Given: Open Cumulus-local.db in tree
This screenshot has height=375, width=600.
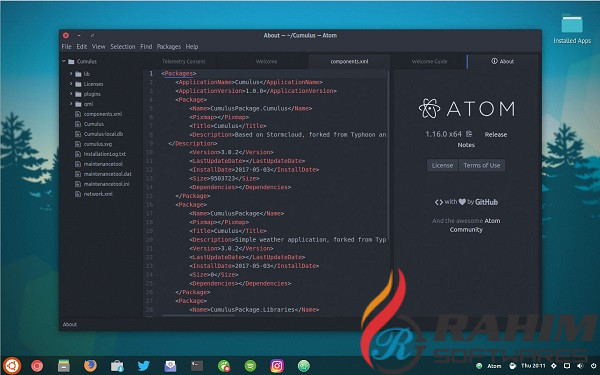Looking at the screenshot, I should pyautogui.click(x=103, y=134).
